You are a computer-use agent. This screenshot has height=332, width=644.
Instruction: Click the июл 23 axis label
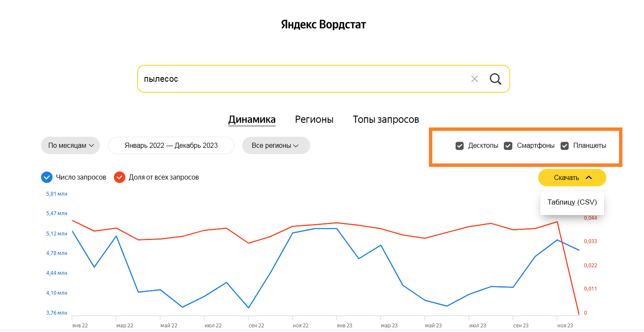pyautogui.click(x=477, y=326)
